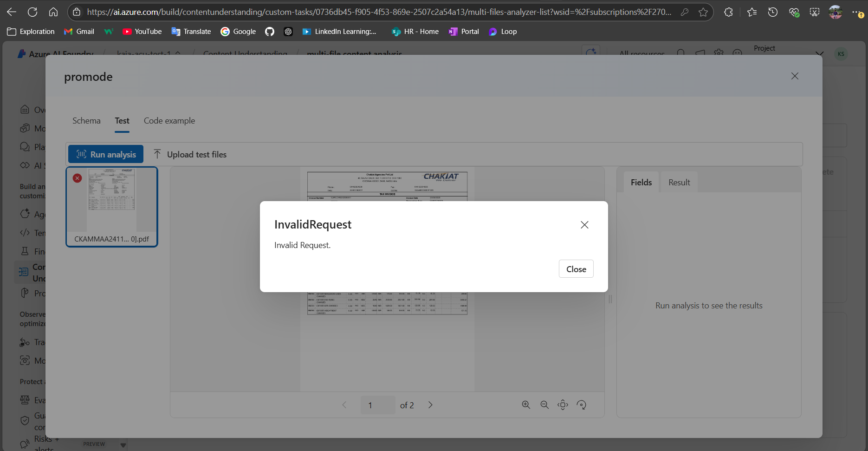
Task: Open the Fields tab
Action: tap(641, 183)
